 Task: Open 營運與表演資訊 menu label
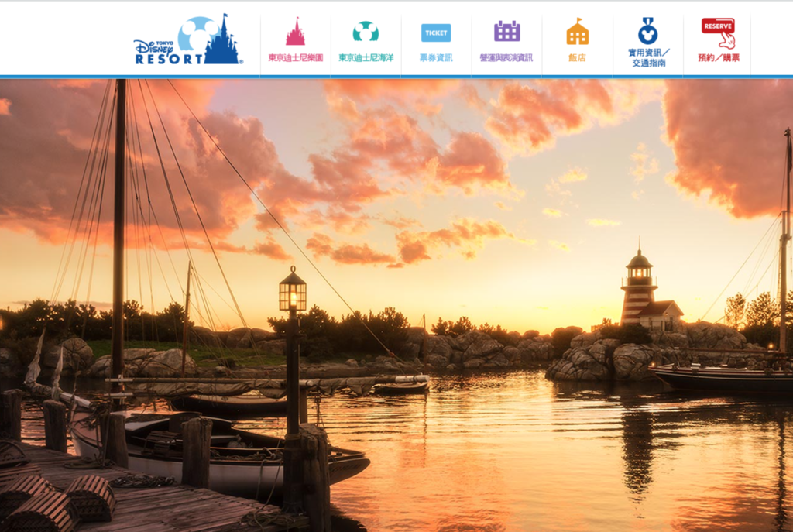(506, 58)
